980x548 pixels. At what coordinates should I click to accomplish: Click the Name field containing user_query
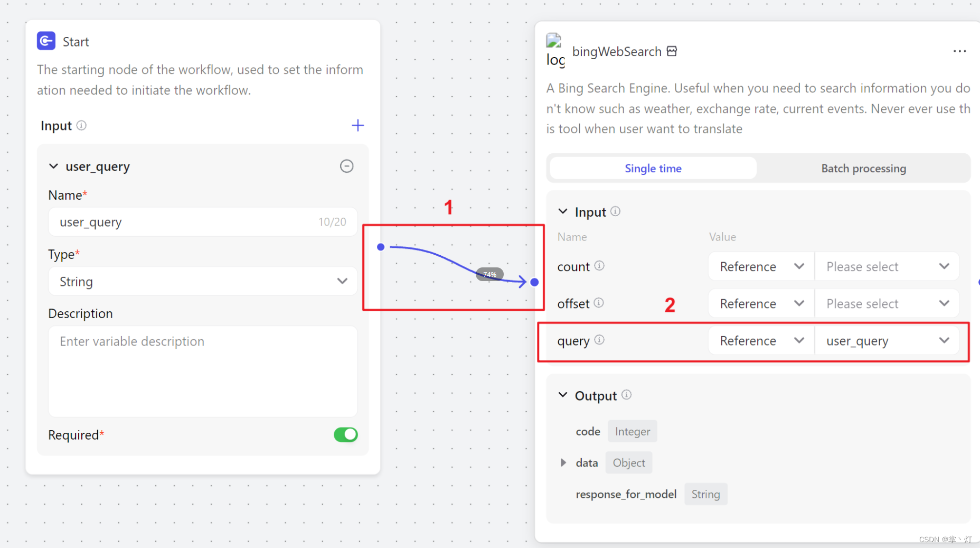203,222
